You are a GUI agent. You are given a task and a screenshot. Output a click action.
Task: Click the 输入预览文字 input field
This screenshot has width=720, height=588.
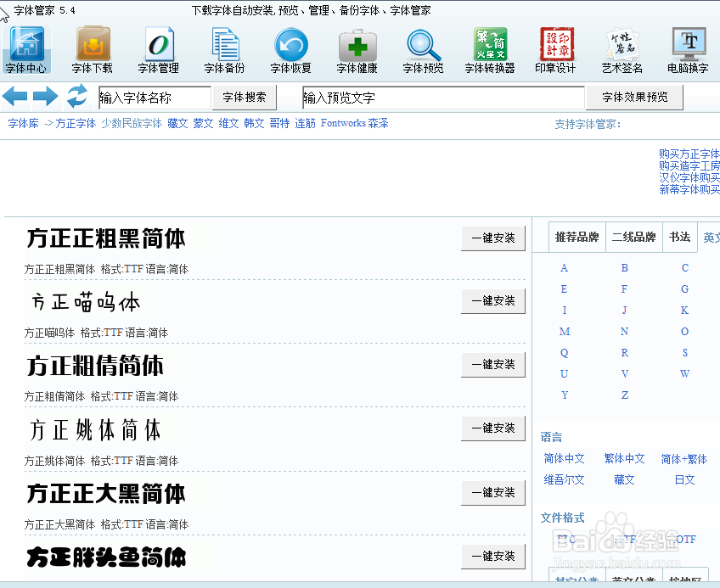pos(443,98)
